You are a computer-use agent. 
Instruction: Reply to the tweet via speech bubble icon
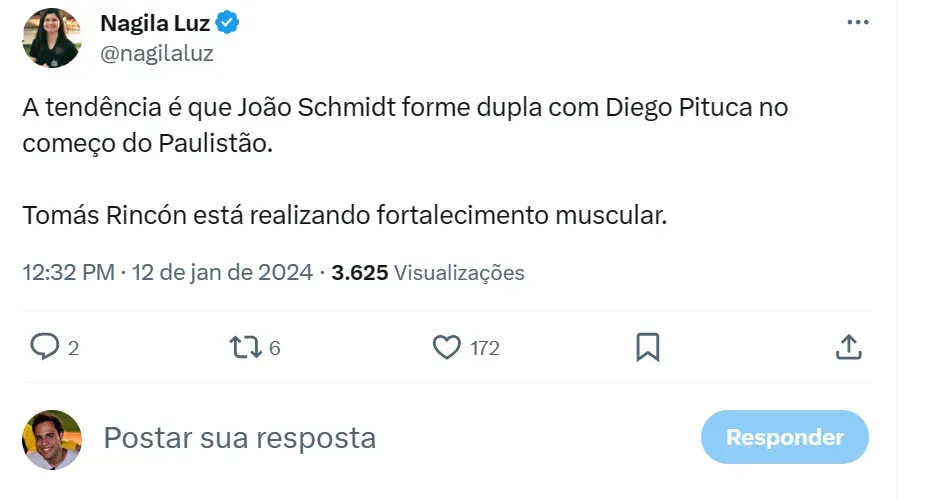pos(44,347)
